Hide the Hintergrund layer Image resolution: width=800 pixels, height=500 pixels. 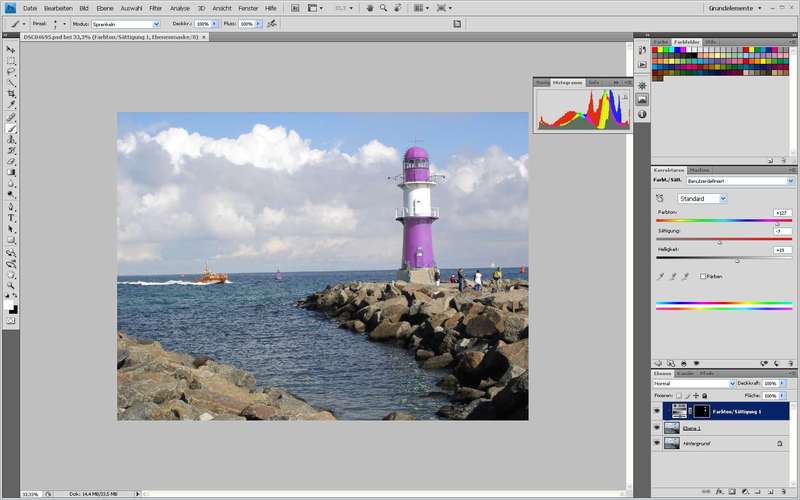click(x=657, y=442)
